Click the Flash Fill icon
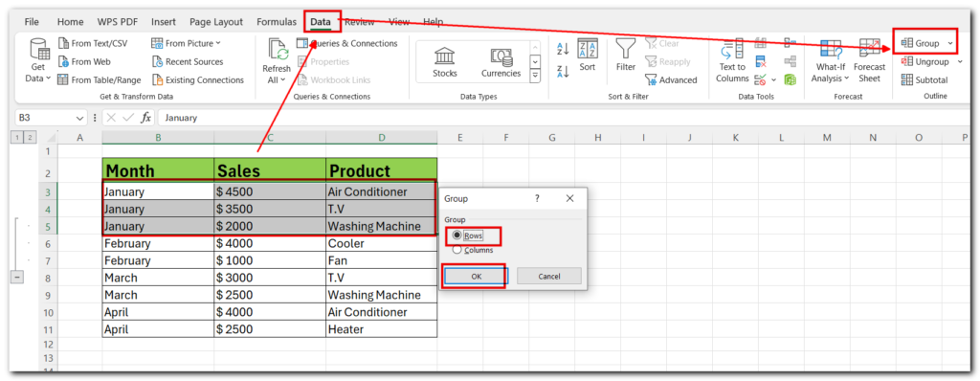This screenshot has width=980, height=381. tap(761, 43)
